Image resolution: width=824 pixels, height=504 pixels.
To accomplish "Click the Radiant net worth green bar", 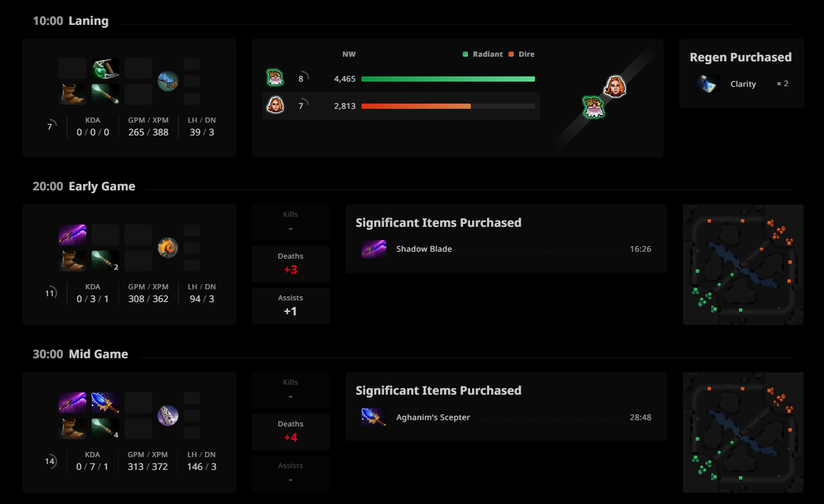I will (x=448, y=79).
